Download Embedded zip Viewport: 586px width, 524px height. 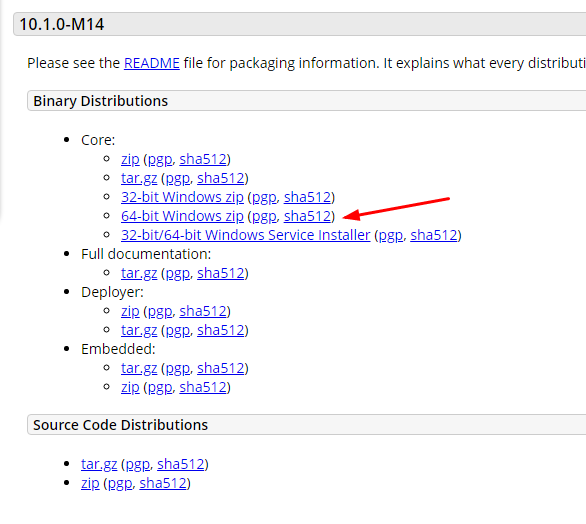tap(130, 388)
